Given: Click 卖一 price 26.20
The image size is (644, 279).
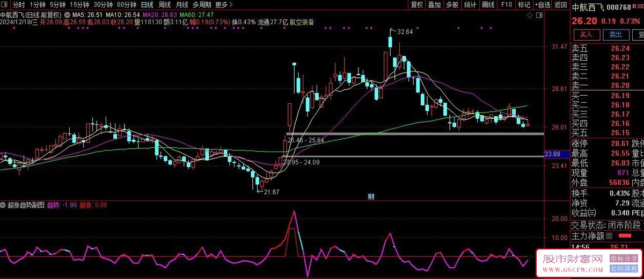Looking at the screenshot, I should (x=620, y=85).
